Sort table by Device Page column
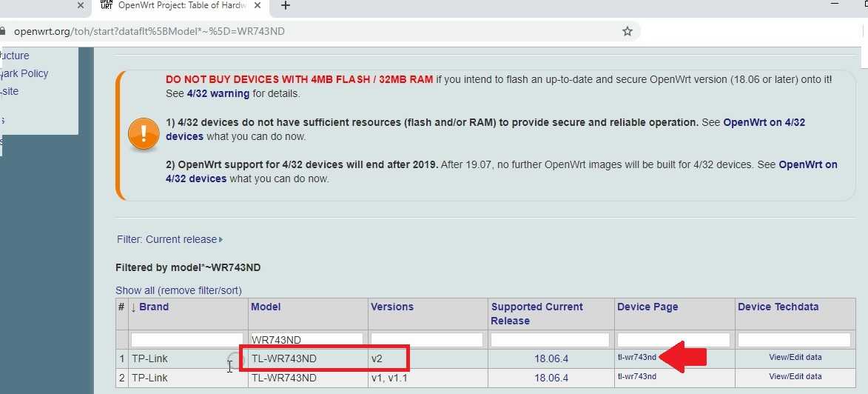 (647, 307)
